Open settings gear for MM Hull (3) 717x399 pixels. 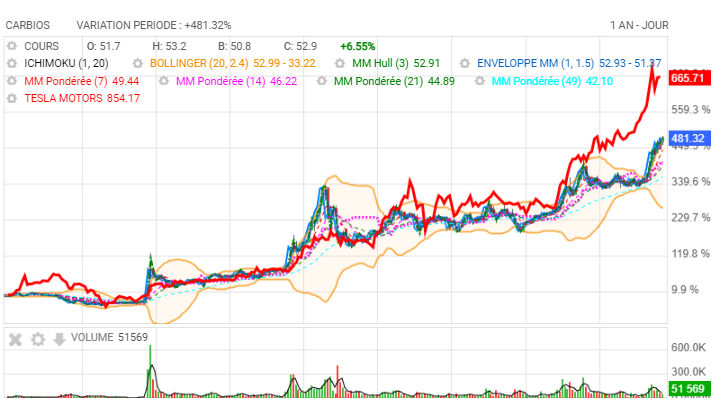point(340,64)
